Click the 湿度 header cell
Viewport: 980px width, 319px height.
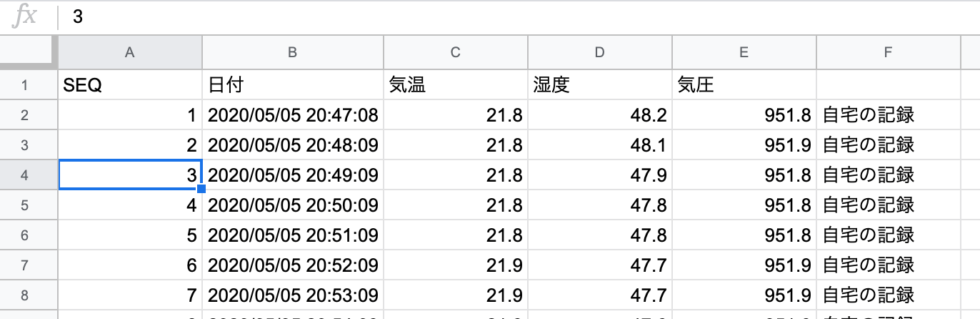[600, 85]
